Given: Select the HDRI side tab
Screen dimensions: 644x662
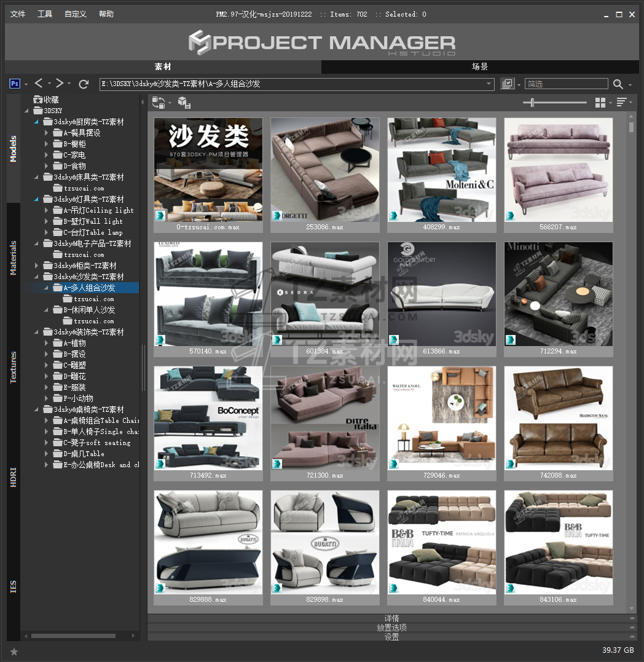Looking at the screenshot, I should coord(14,477).
